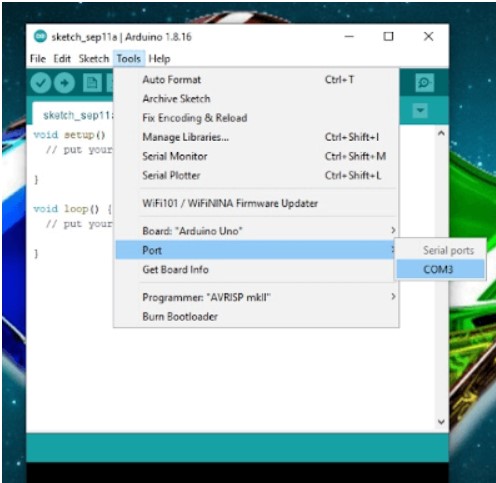
Task: Open the File menu
Action: coord(38,59)
